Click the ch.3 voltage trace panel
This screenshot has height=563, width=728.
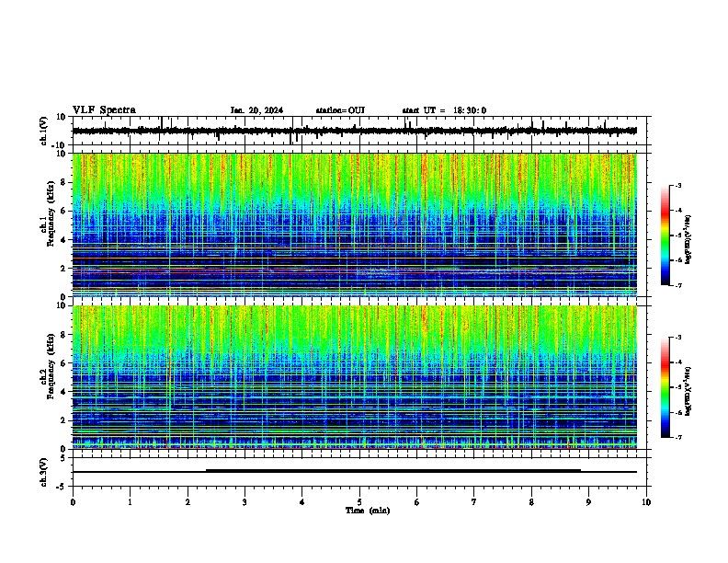click(x=361, y=472)
